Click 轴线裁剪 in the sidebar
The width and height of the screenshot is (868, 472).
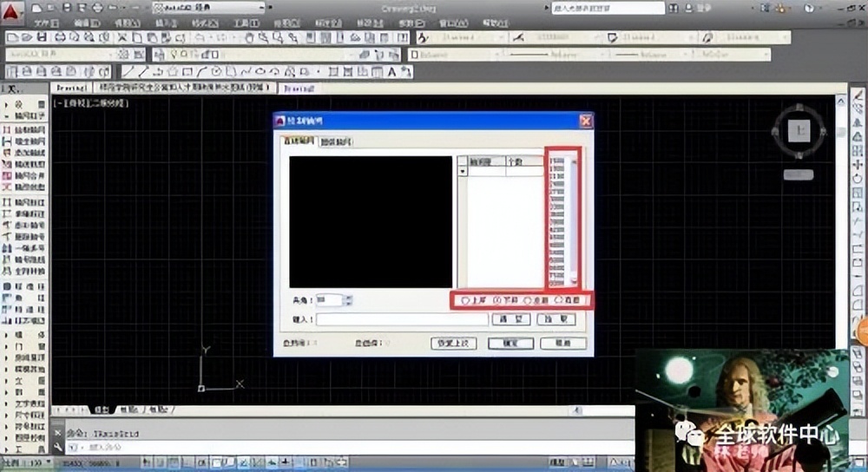point(23,164)
